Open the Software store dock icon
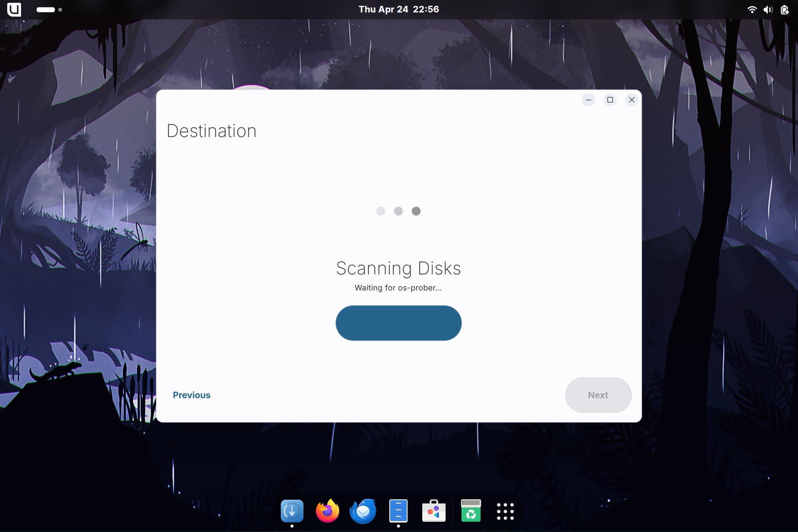798x532 pixels. point(433,511)
